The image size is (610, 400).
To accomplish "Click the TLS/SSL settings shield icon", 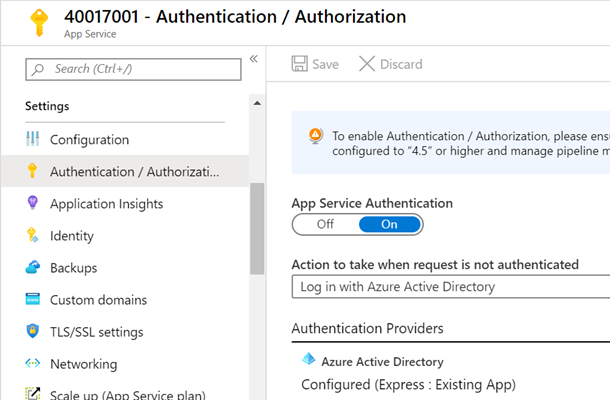I will pyautogui.click(x=32, y=332).
